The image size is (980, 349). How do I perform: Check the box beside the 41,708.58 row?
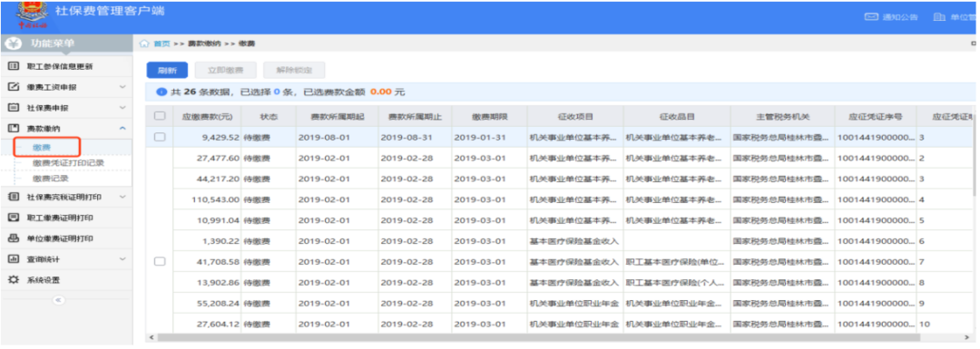tap(160, 262)
